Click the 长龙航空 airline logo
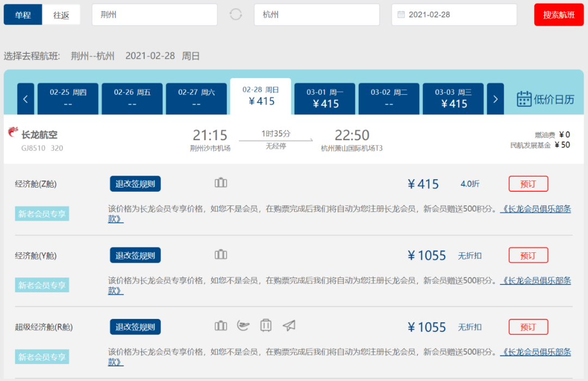 (x=13, y=132)
